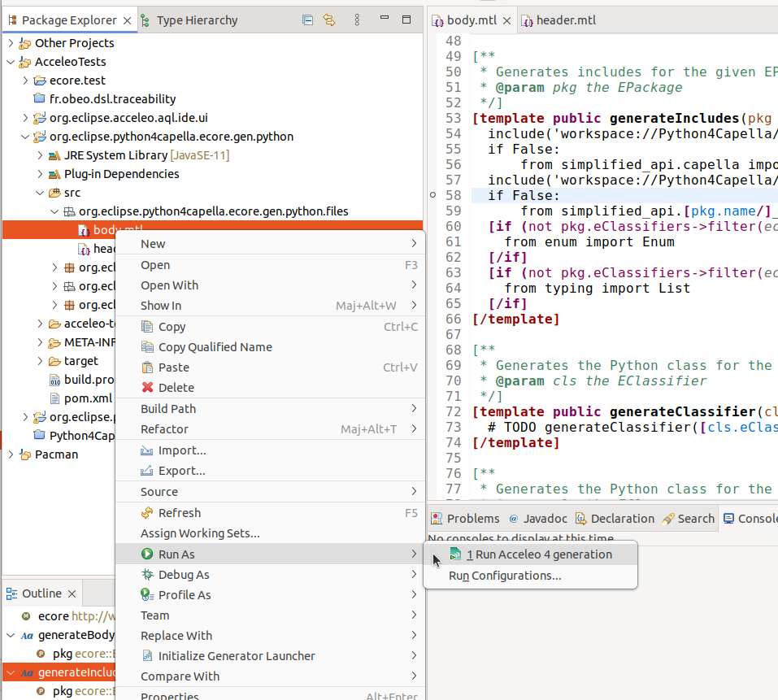Click the Collapse All icon in Package Explorer
This screenshot has height=700, width=778.
(x=307, y=20)
